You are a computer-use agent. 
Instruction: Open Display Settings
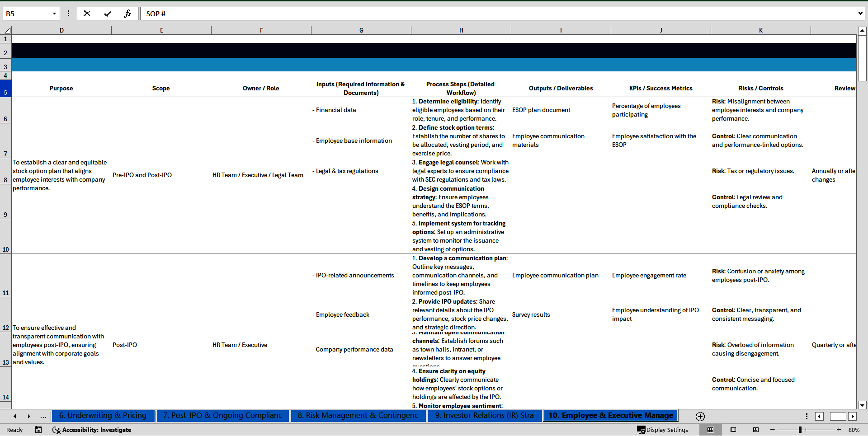click(663, 430)
